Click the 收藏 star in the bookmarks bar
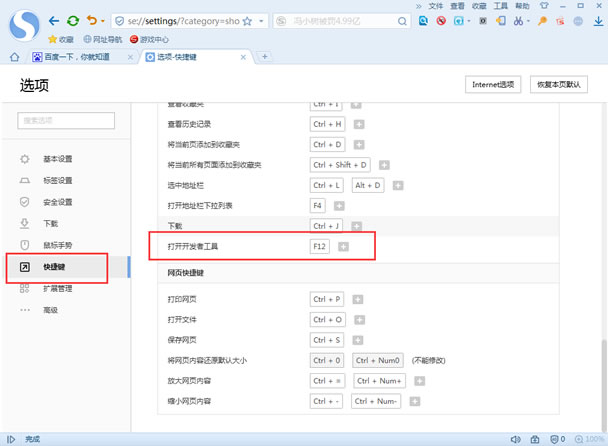 tap(61, 40)
